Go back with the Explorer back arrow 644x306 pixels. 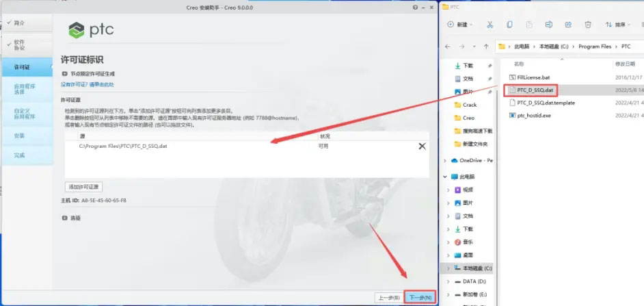[447, 47]
